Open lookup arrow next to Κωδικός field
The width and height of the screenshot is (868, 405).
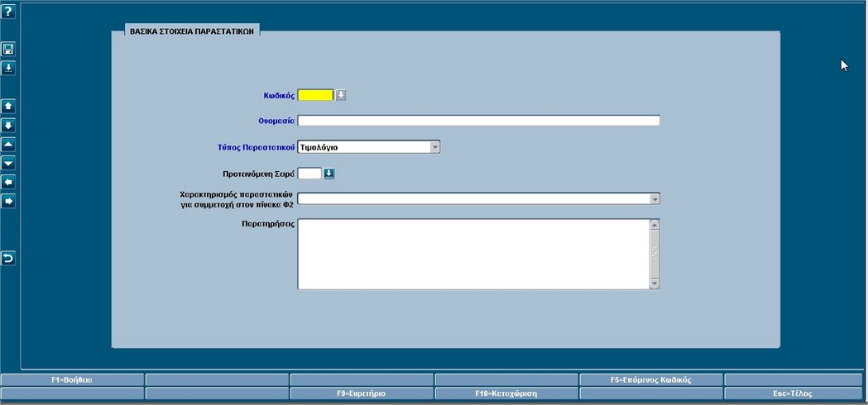click(341, 95)
